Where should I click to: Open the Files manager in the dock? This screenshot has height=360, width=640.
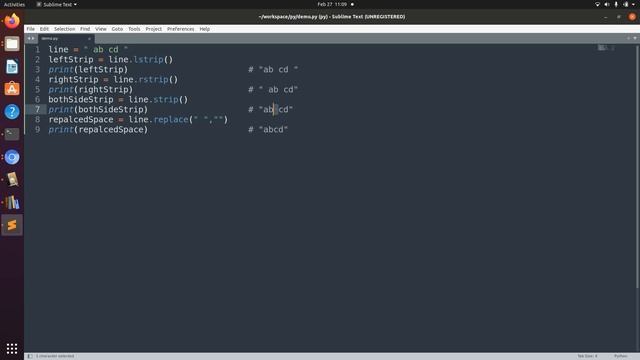[x=12, y=44]
